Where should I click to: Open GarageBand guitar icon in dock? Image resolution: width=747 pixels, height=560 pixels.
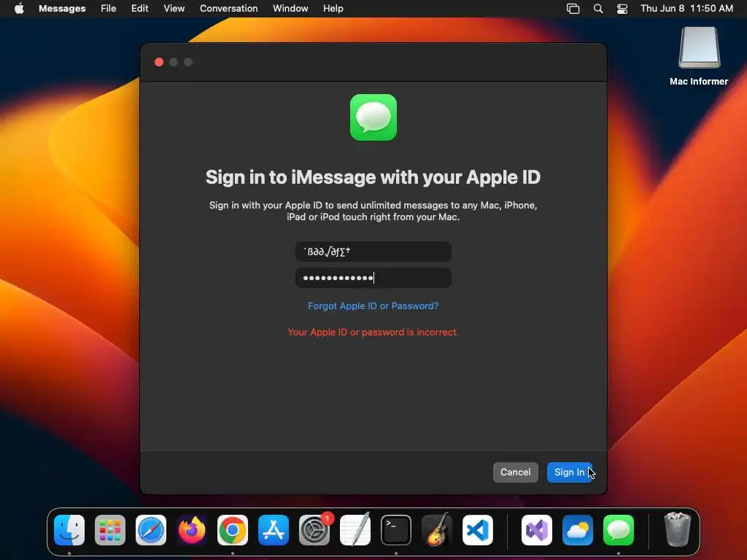point(437,530)
